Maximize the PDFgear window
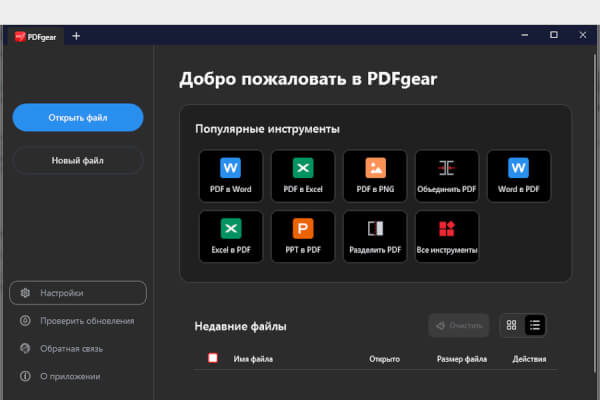The height and width of the screenshot is (400, 600). 554,35
